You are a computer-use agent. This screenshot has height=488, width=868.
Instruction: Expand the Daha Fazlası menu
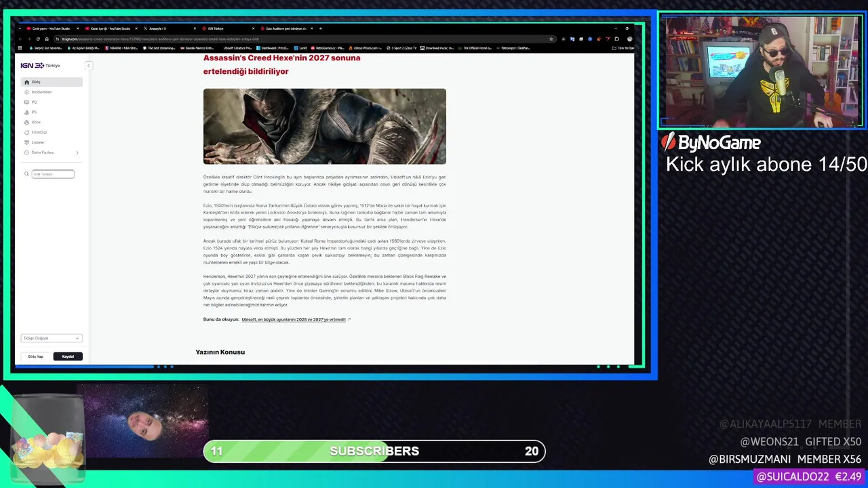pos(52,152)
